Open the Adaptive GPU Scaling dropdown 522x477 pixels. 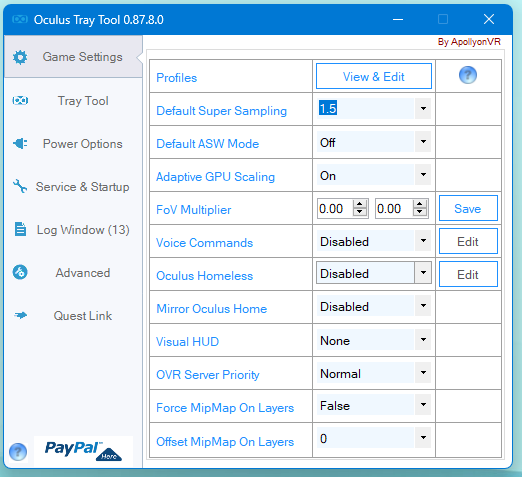pyautogui.click(x=423, y=174)
